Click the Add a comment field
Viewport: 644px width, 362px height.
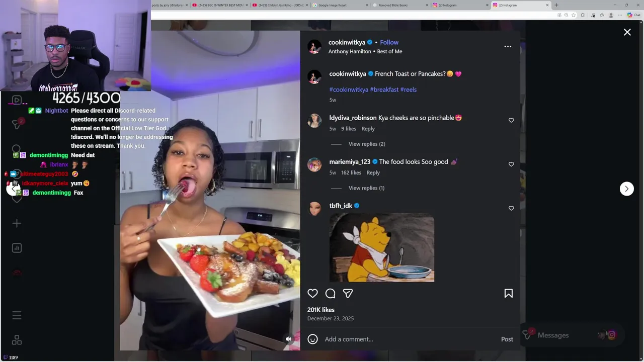pos(410,339)
